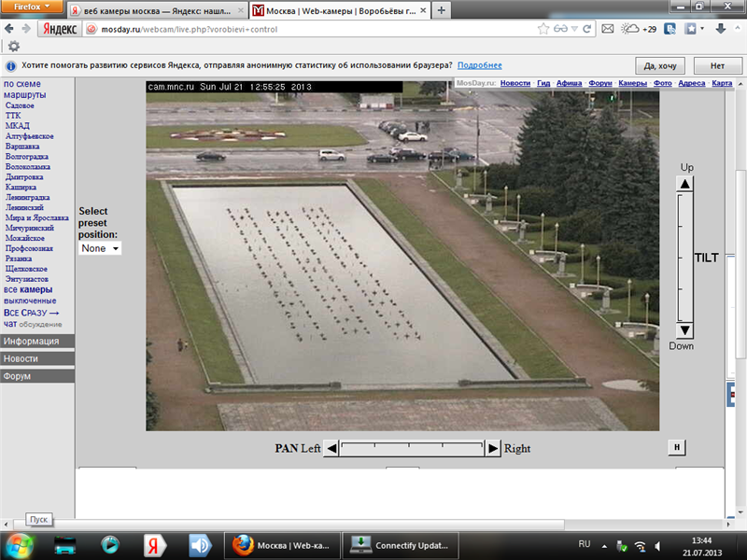Tilt the camera down with the arrow
Image resolution: width=747 pixels, height=560 pixels.
coord(684,330)
